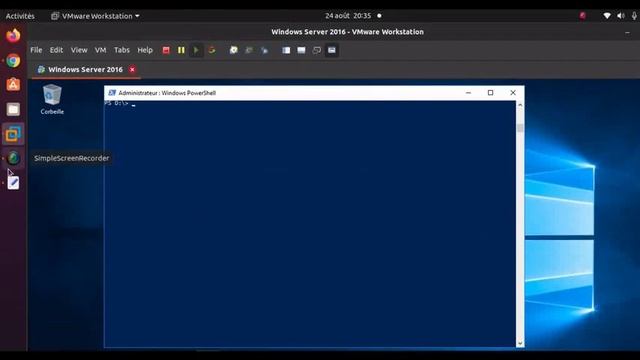
Task: Close the Windows Server 2016 tab
Action: pyautogui.click(x=132, y=69)
